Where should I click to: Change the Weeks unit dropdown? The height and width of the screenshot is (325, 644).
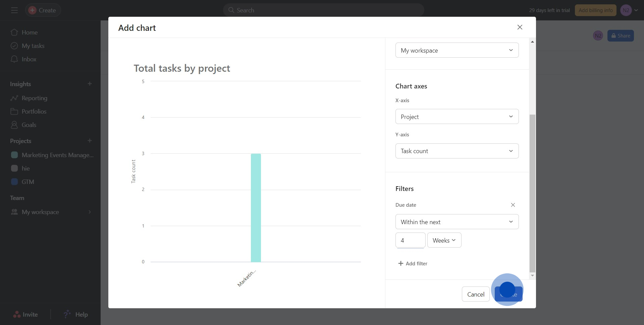444,240
